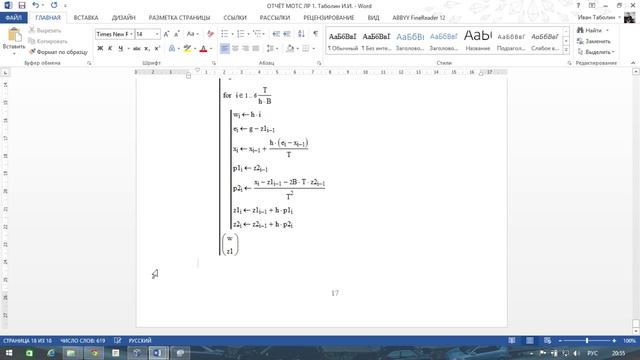
Task: Click zoom slider handle
Action: (x=587, y=340)
